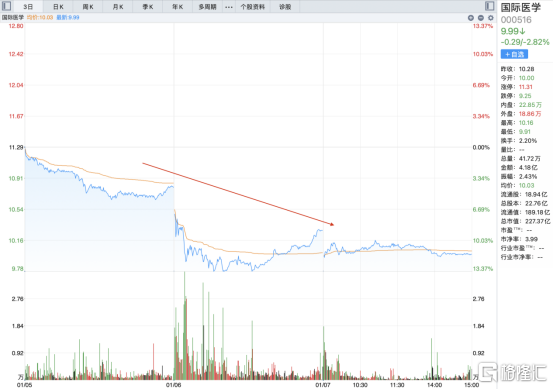Viewport: 553px width, 389px height.
Task: Open the more tabs ellipsis menu
Action: [x=229, y=7]
